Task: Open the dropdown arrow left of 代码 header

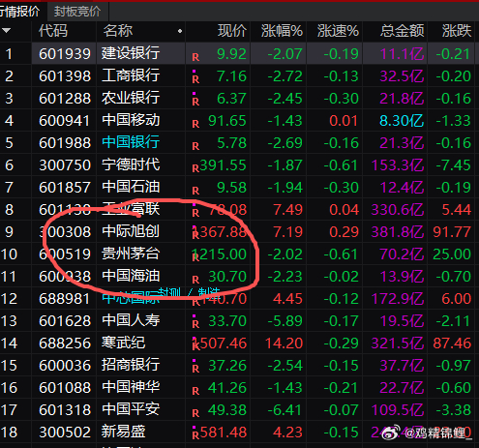Action: tap(7, 31)
